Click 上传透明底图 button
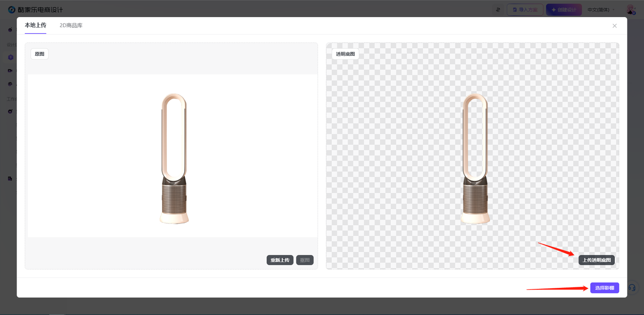This screenshot has width=644, height=315. pyautogui.click(x=596, y=260)
